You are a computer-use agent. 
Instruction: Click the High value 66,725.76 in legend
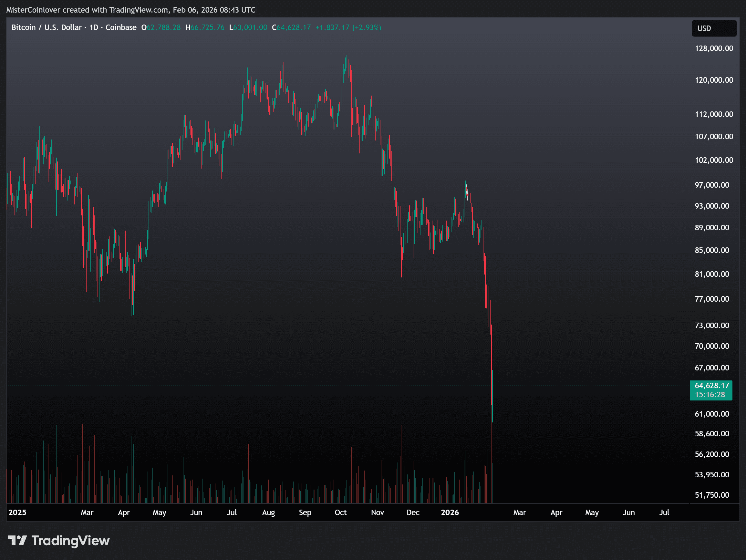(x=207, y=27)
